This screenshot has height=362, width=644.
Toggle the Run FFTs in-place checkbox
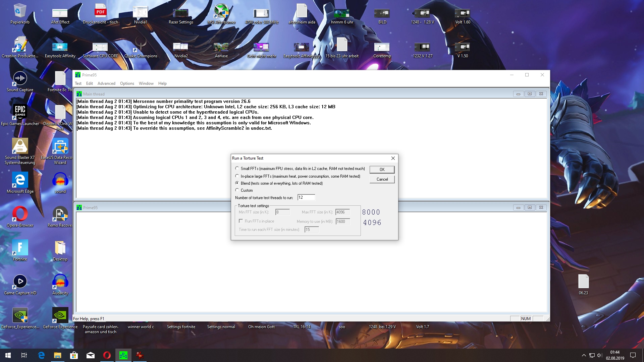point(241,221)
